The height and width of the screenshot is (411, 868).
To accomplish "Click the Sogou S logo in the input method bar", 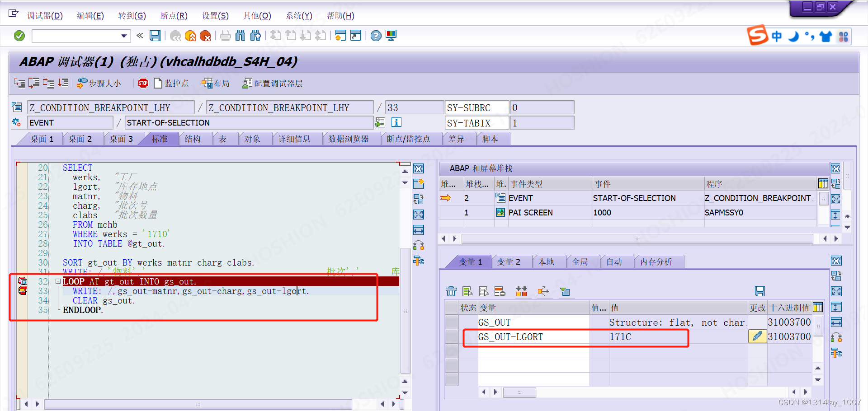I will pos(758,35).
